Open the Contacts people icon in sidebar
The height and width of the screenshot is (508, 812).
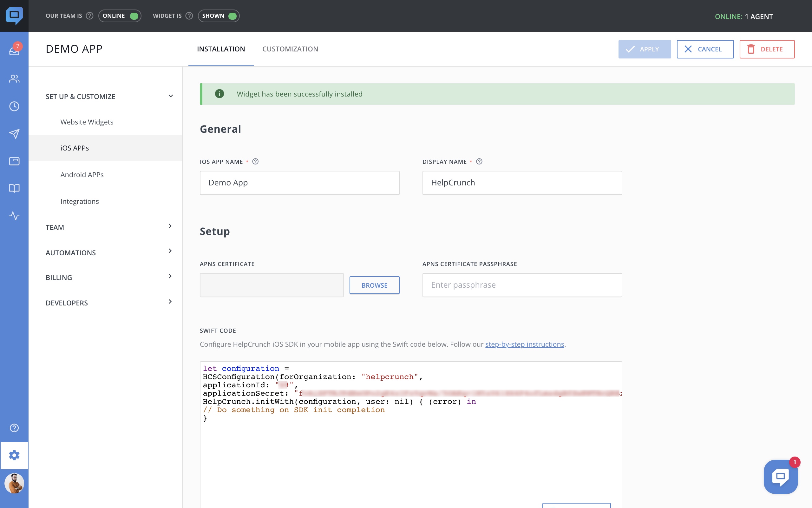click(14, 79)
